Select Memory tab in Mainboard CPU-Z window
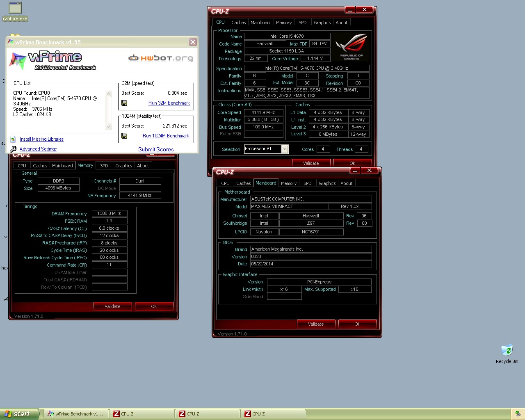525x420 pixels. pos(289,183)
